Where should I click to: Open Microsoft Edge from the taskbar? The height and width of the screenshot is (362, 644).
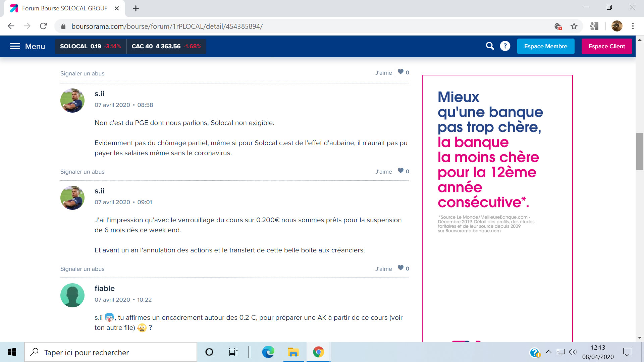268,352
